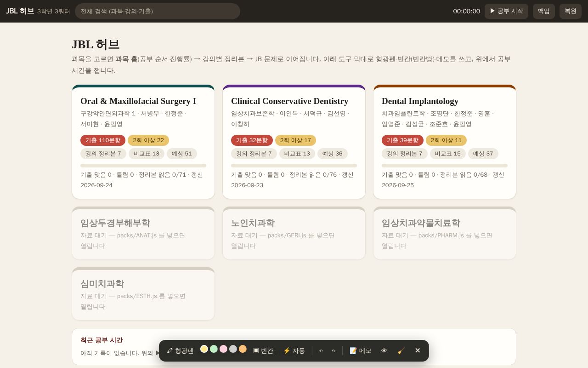The image size is (588, 368).
Task: Toggle annotation visibility with the eye icon
Action: click(384, 351)
